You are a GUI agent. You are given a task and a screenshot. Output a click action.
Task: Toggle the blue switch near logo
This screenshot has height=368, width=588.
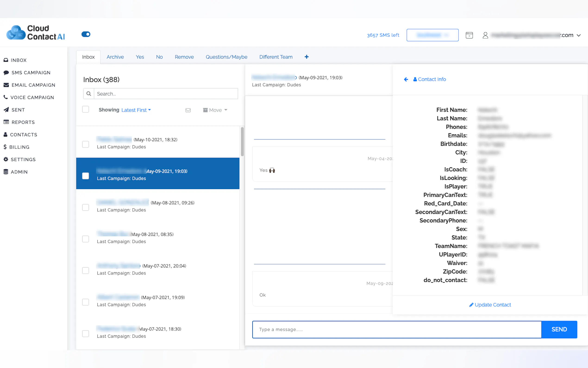coord(86,34)
